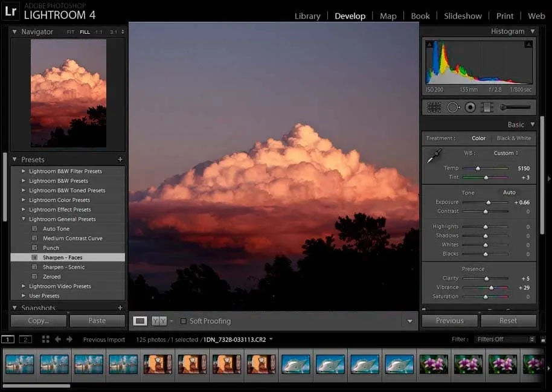
Task: Select the Crop Overlay tool
Action: (434, 108)
